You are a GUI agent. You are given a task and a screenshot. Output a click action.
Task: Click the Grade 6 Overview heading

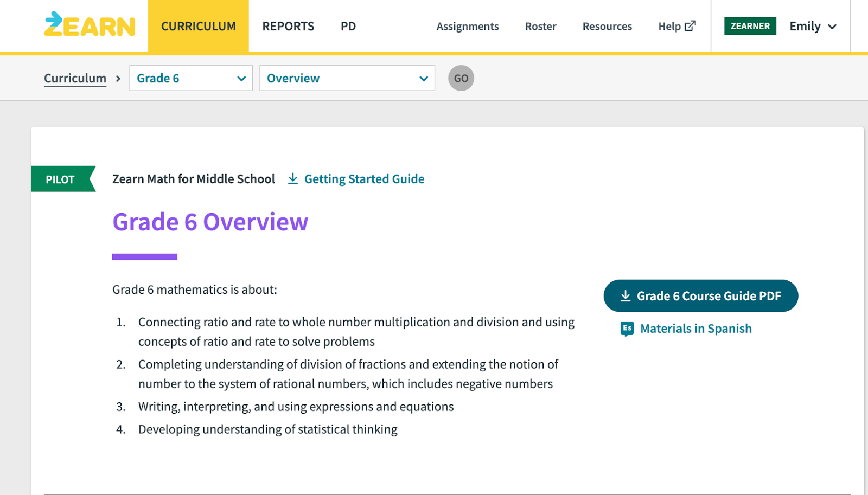[x=210, y=222]
